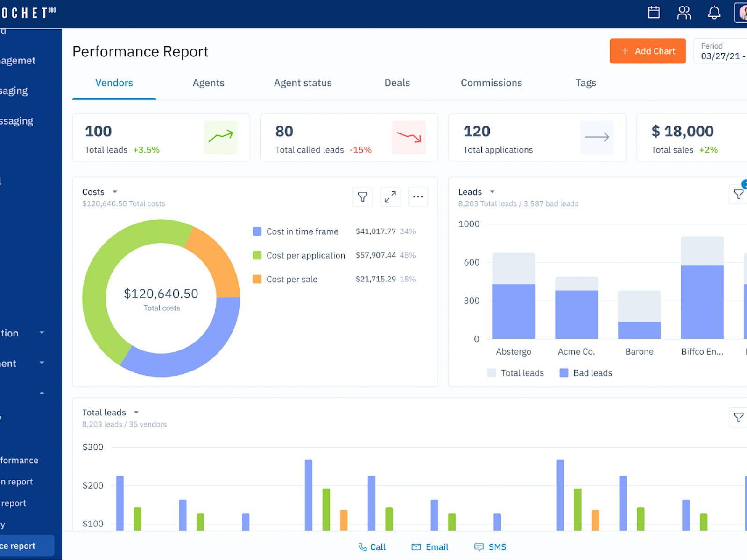The height and width of the screenshot is (560, 747).
Task: Switch to the Agent status tab
Action: [303, 83]
